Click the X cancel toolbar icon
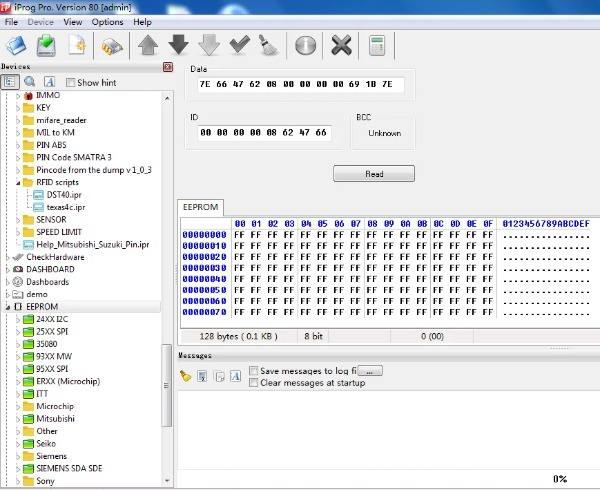Screen dimensions: 600x490 [x=341, y=45]
